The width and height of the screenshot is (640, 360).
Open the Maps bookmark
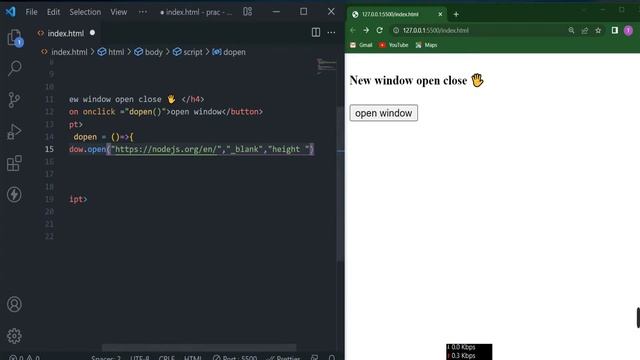[x=426, y=45]
